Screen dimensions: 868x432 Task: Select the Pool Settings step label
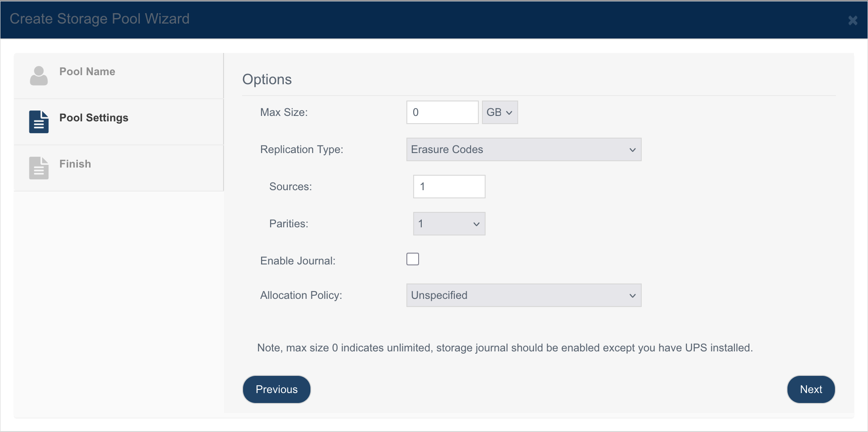tap(94, 118)
